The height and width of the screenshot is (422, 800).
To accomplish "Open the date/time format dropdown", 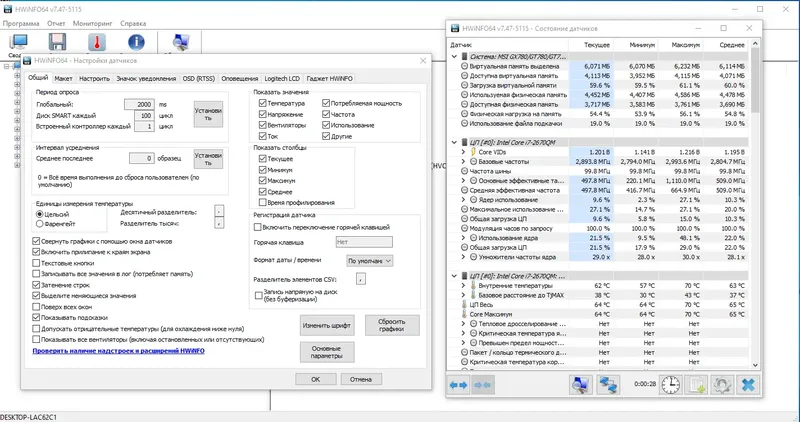I will click(369, 261).
